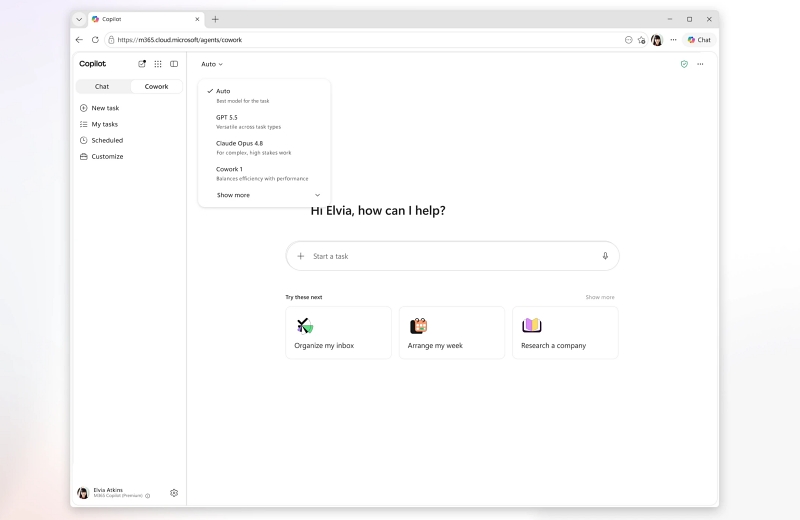Click the browser refresh icon
800x520 pixels.
click(x=95, y=40)
